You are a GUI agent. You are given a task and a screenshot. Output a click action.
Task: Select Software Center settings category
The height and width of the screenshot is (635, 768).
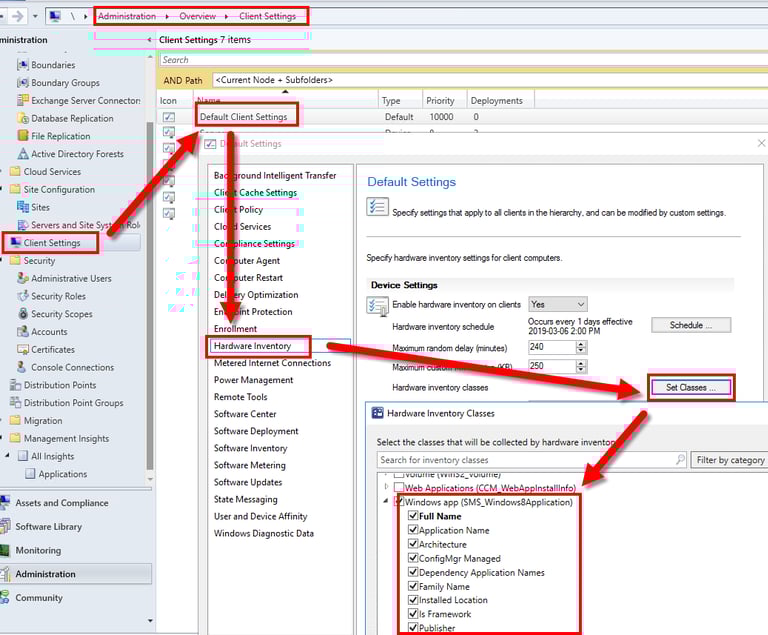coord(245,414)
